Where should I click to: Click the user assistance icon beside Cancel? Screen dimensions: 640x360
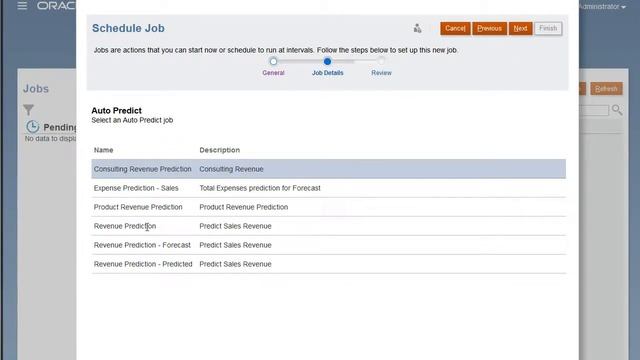click(x=417, y=28)
